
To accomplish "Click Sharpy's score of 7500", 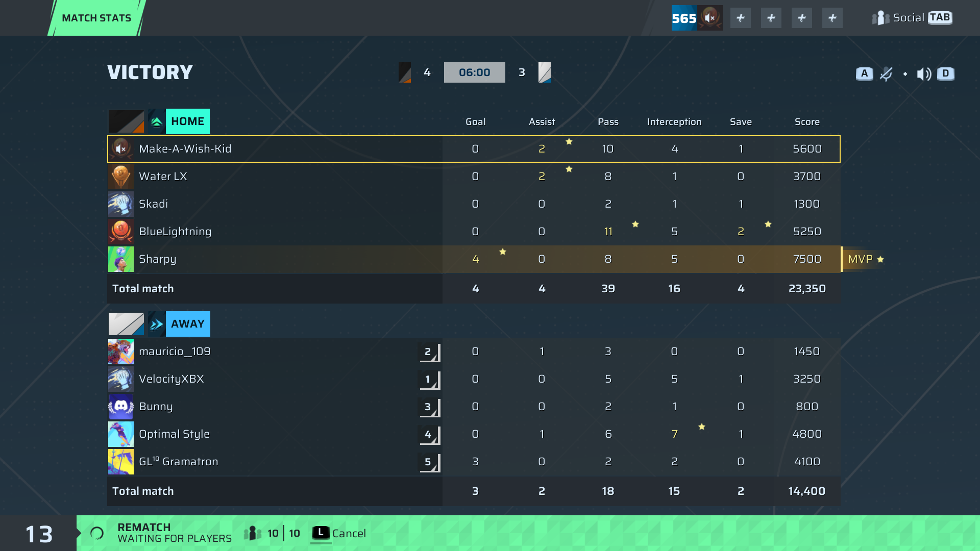I will pyautogui.click(x=807, y=259).
